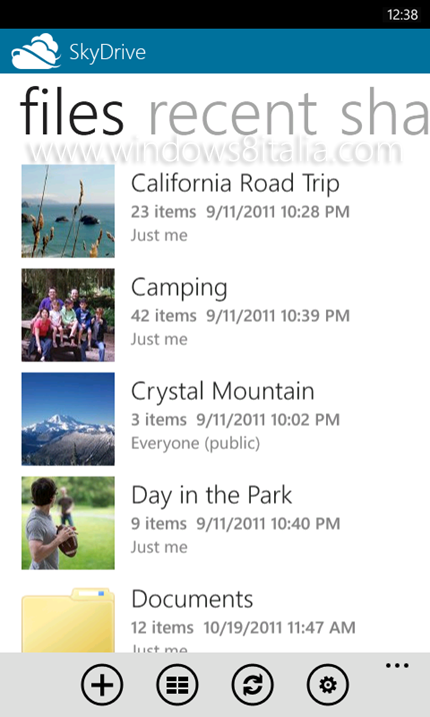The height and width of the screenshot is (717, 430).
Task: Switch to thumbnail grid view icon
Action: pyautogui.click(x=177, y=685)
